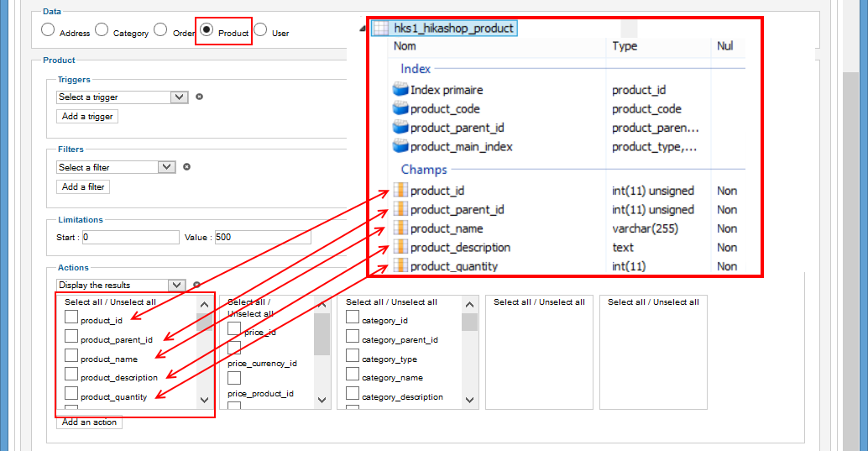Click the delete icon beside Select a filter

pyautogui.click(x=186, y=167)
